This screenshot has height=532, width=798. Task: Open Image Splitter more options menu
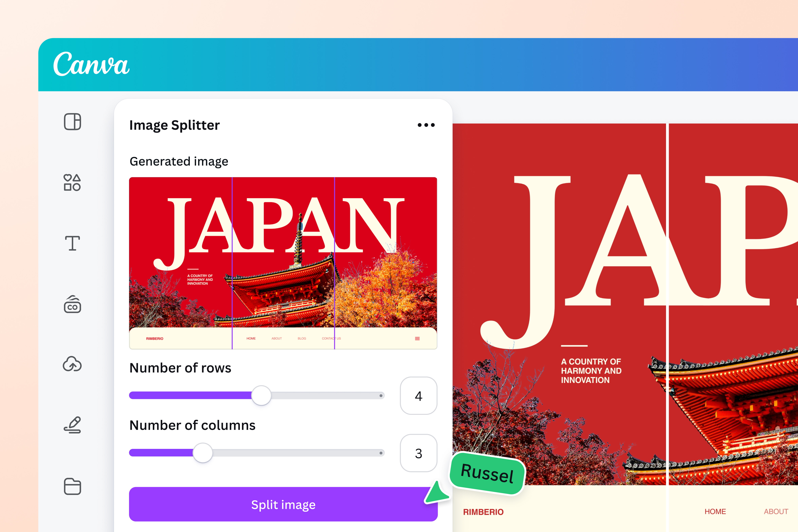[426, 125]
